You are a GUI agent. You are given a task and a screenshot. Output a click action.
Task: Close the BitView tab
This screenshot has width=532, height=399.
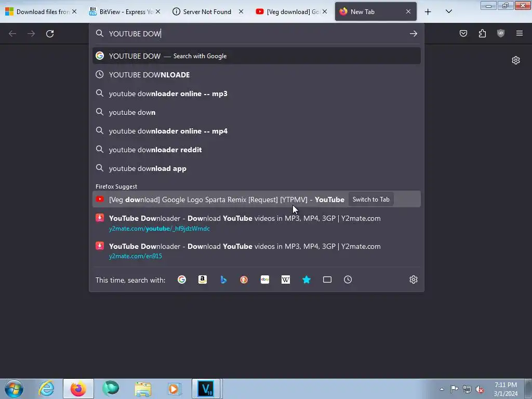(158, 11)
